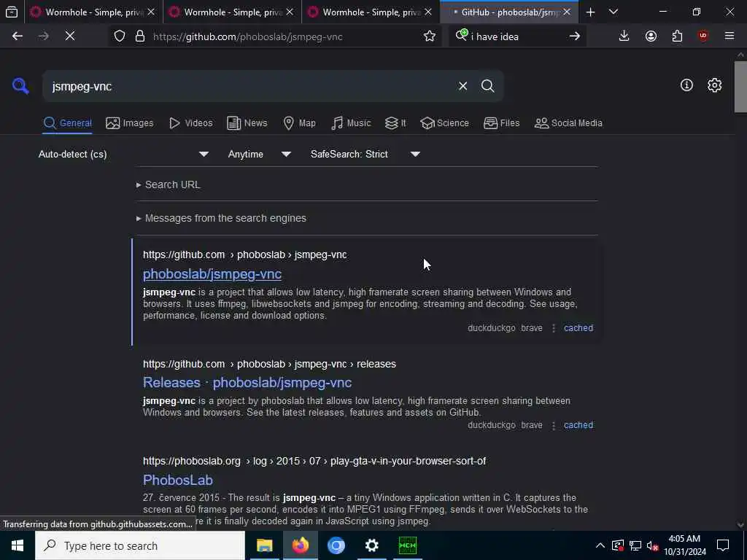The height and width of the screenshot is (560, 747).
Task: Open more options for first result
Action: point(553,328)
